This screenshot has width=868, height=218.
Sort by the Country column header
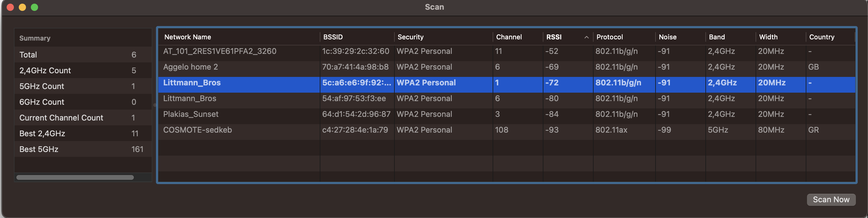[821, 37]
